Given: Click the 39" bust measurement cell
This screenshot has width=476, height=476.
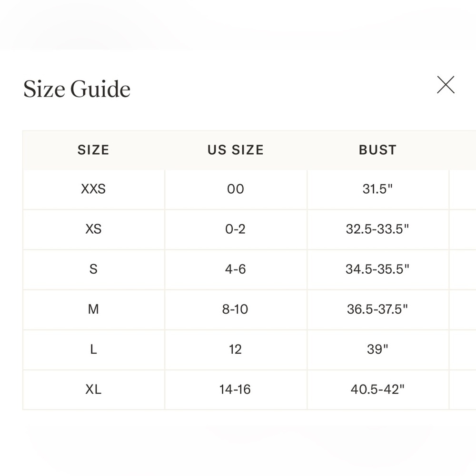Looking at the screenshot, I should [x=377, y=349].
